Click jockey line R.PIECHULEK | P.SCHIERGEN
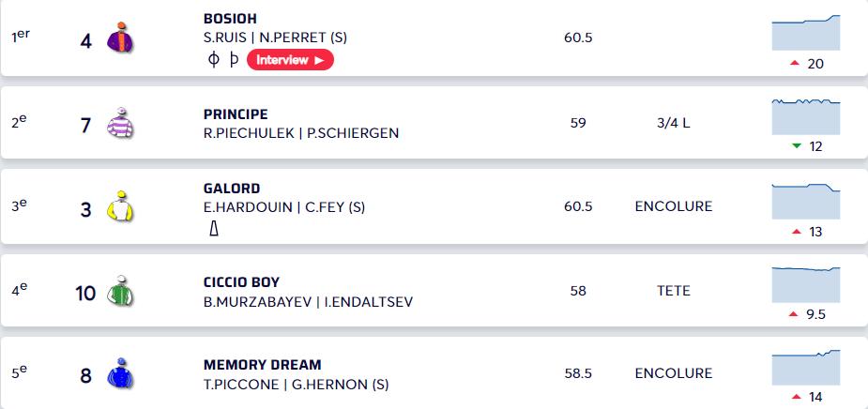The height and width of the screenshot is (409, 868). point(300,133)
